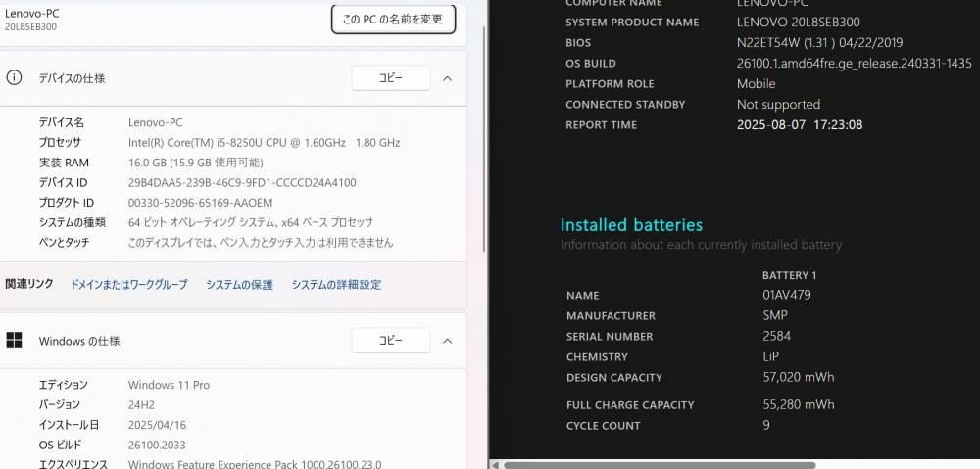Select the 55,280 mWh full charge capacity

[798, 404]
